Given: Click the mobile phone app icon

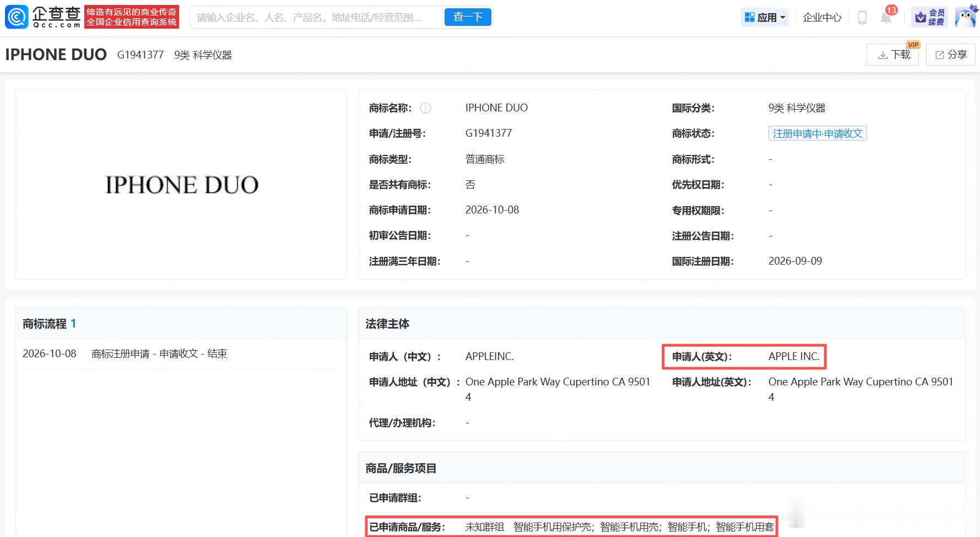Looking at the screenshot, I should click(862, 18).
